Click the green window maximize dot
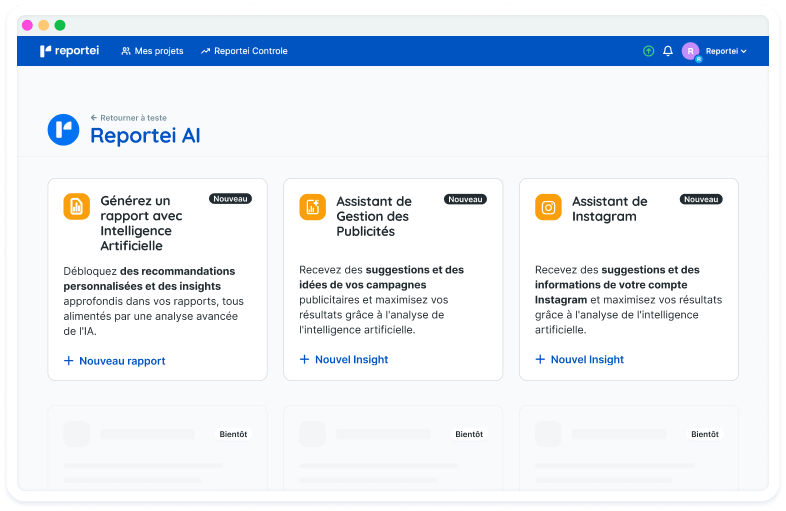786x511 pixels. click(60, 25)
